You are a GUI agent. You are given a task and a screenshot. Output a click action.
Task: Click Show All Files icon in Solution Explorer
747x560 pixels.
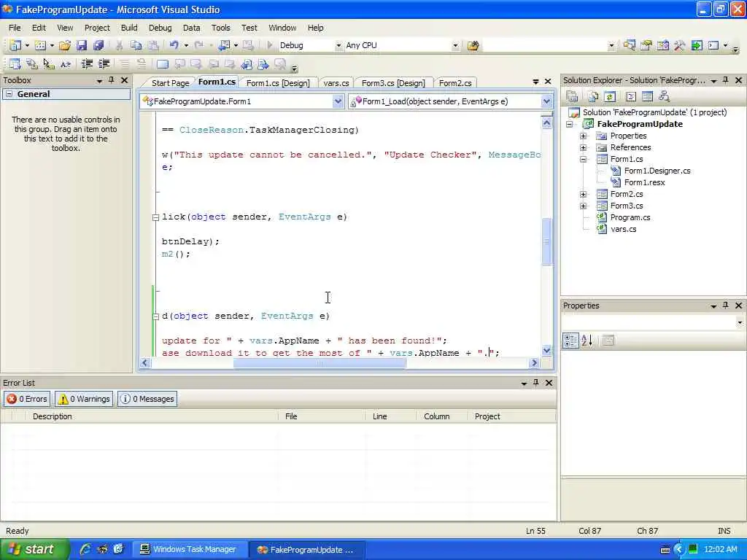593,97
